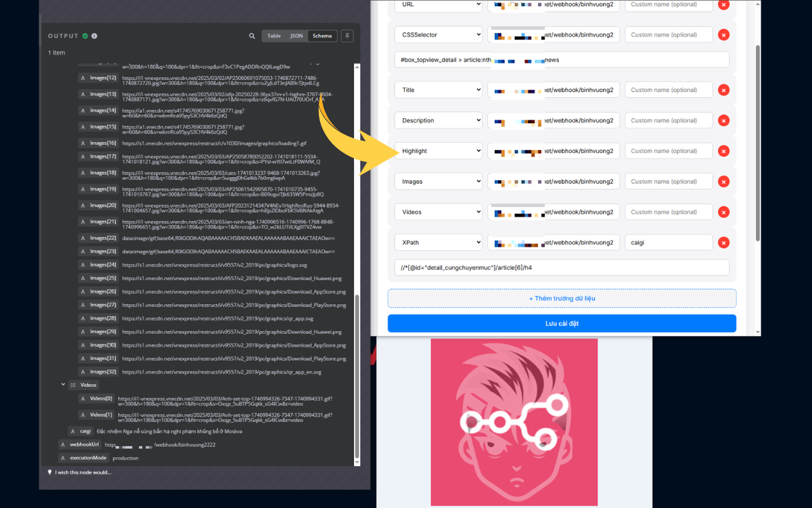Image resolution: width=812 pixels, height=508 pixels.
Task: Click the XPath expression input field
Action: click(x=561, y=267)
